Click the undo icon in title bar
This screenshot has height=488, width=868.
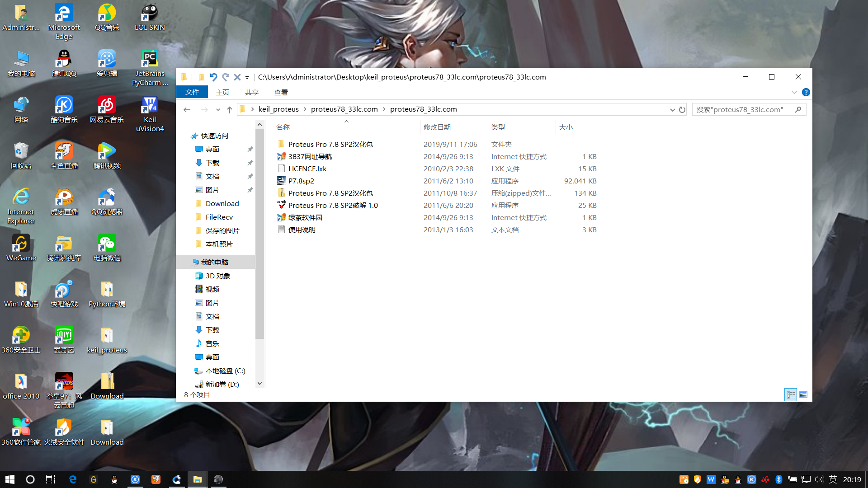point(213,77)
